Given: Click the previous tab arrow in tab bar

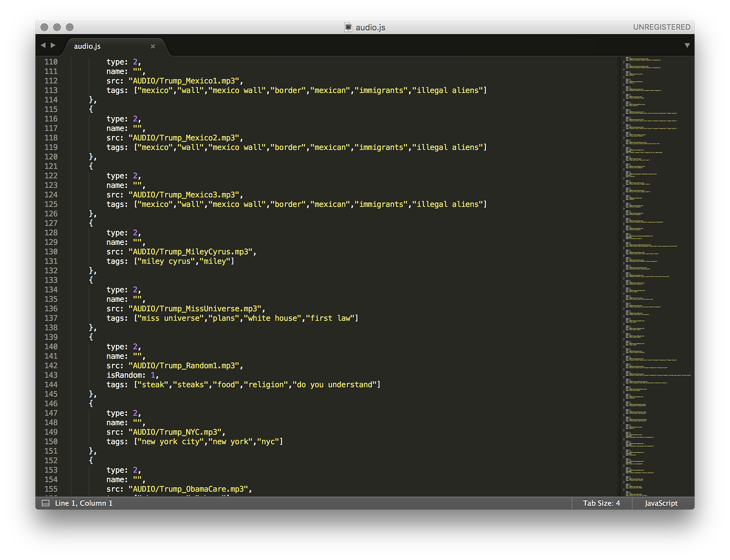Looking at the screenshot, I should (x=43, y=45).
